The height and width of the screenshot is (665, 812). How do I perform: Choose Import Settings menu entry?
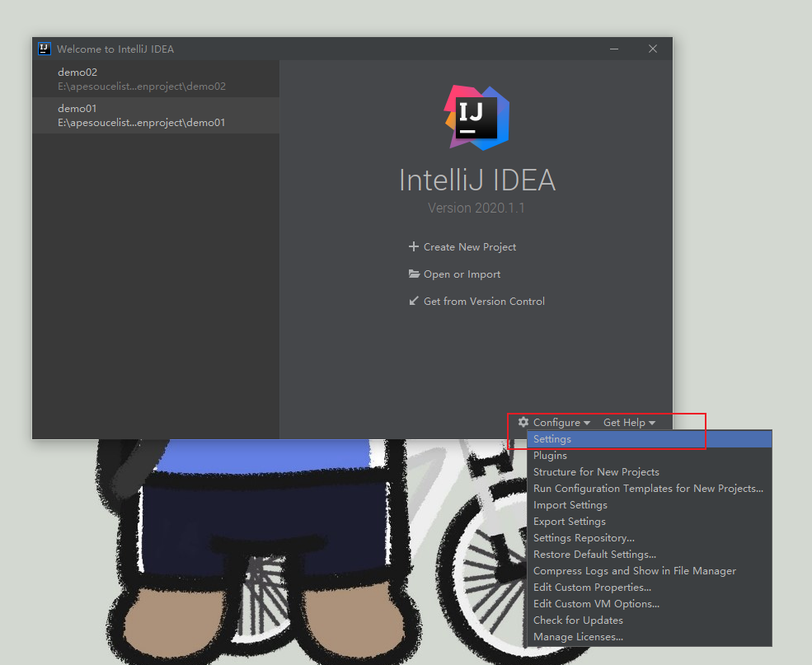tap(650, 505)
